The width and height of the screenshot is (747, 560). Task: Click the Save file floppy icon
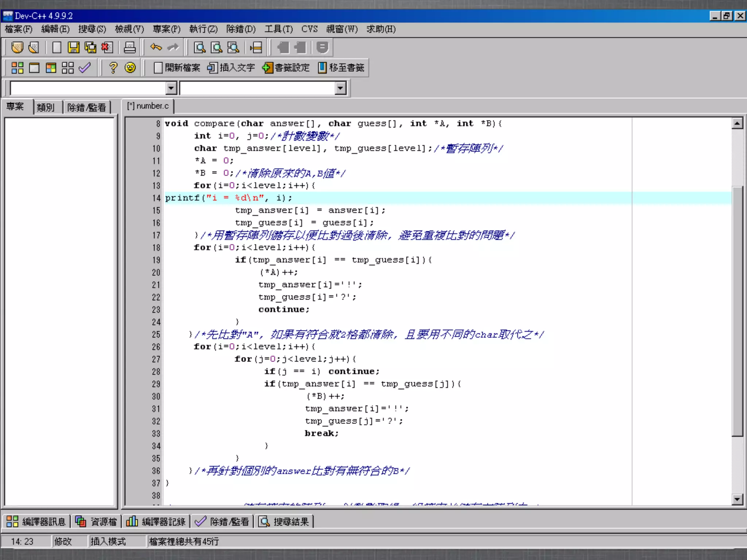pos(73,47)
